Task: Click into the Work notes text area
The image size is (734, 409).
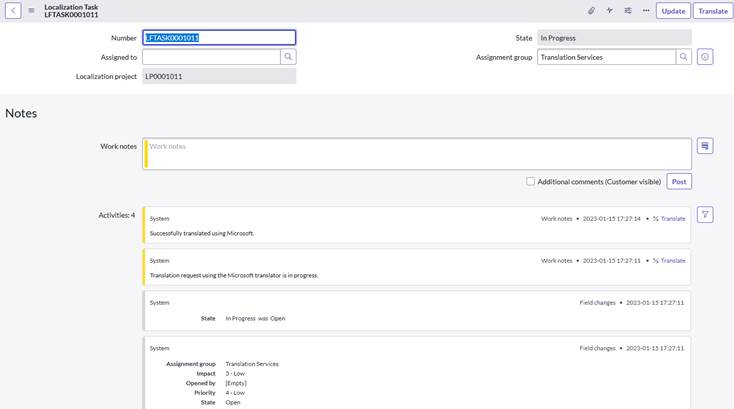Action: pyautogui.click(x=418, y=154)
